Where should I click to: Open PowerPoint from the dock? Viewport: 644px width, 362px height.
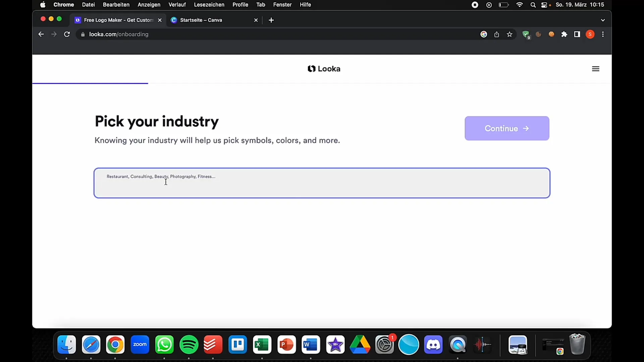(x=286, y=345)
